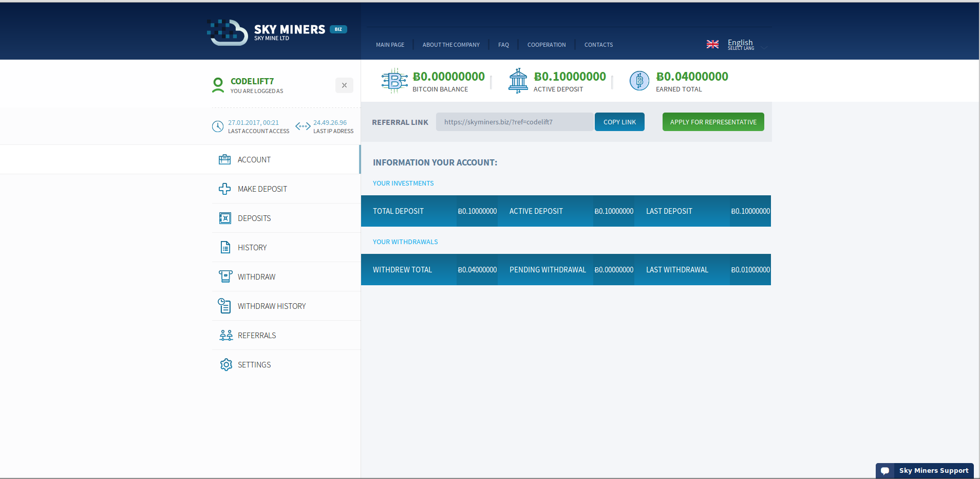
Task: Click the Last Withdrawal value cell
Action: pyautogui.click(x=750, y=270)
